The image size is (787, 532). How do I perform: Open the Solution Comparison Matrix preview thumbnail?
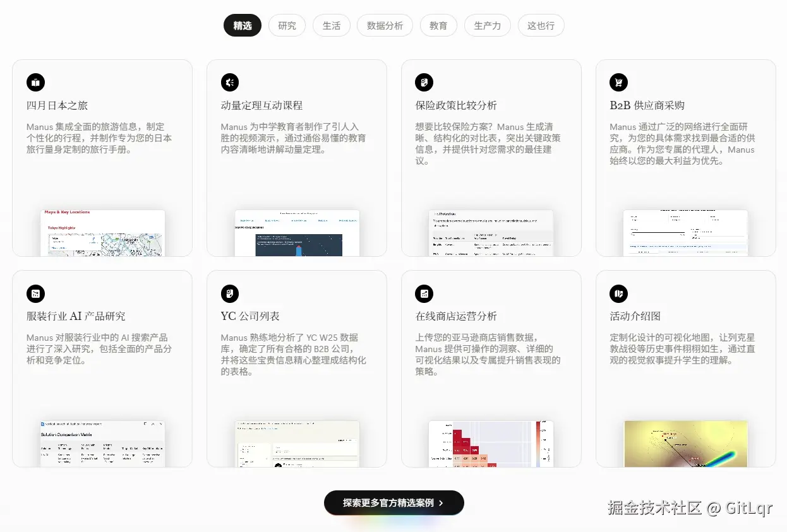(103, 444)
